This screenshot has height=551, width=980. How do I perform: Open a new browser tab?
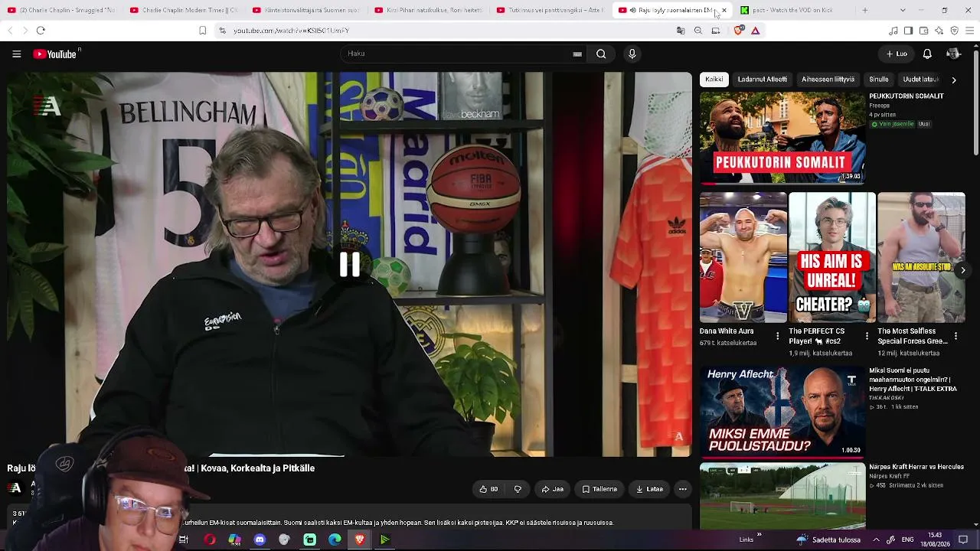coord(865,10)
